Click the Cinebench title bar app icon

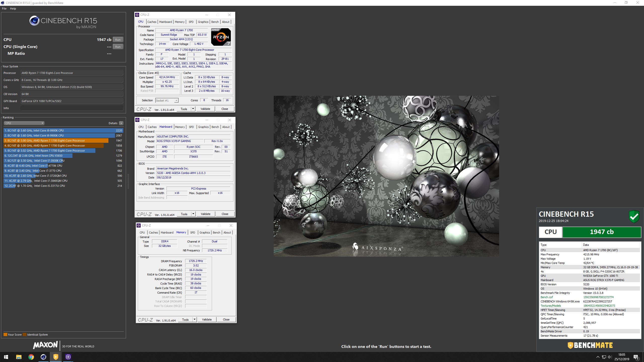(x=3, y=3)
